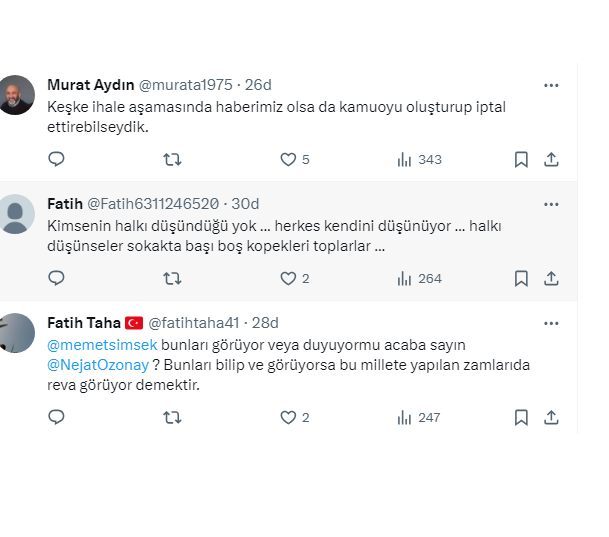Share Fatih6311246520's tweet

tap(550, 278)
